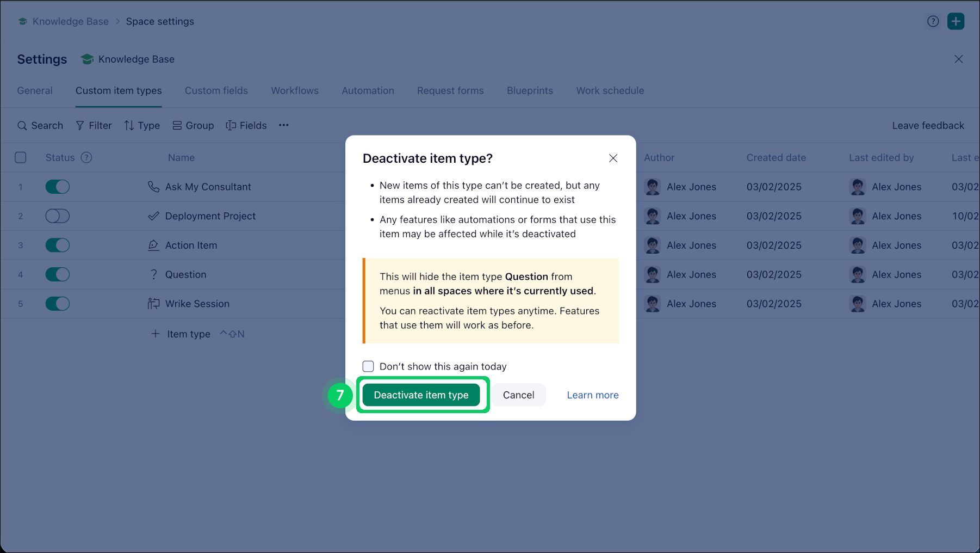The width and height of the screenshot is (980, 553).
Task: Click the Knowledge Base breadcrumb link
Action: pyautogui.click(x=71, y=21)
